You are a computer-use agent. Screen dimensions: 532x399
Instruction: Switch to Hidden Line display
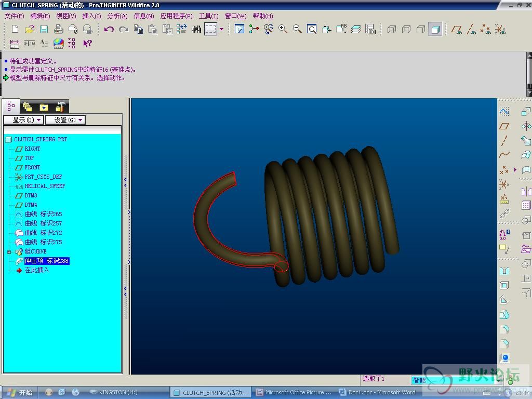406,29
